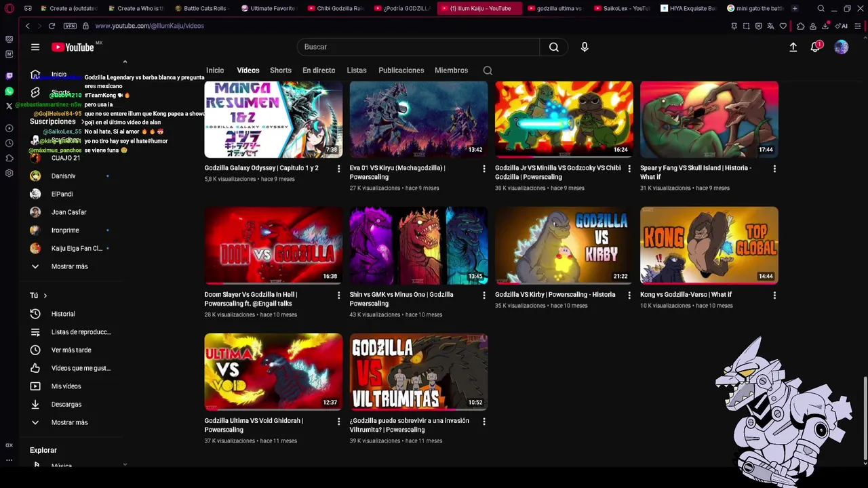868x488 pixels.
Task: Open the Inicio channel tab
Action: coord(215,70)
